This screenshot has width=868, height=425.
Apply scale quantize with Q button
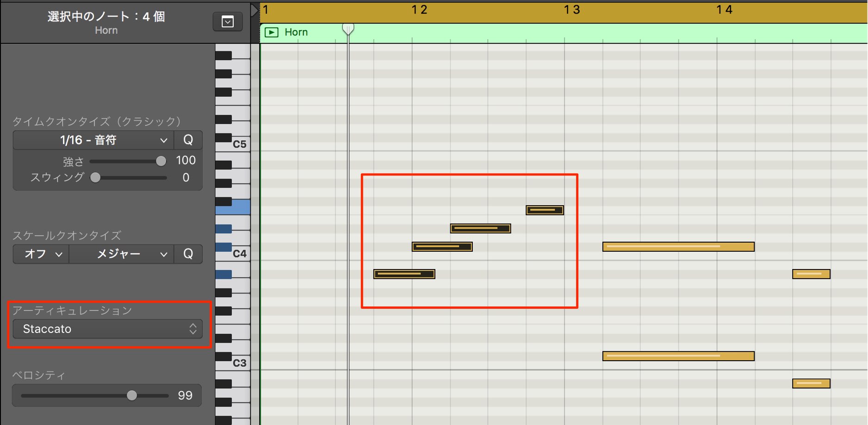[188, 254]
